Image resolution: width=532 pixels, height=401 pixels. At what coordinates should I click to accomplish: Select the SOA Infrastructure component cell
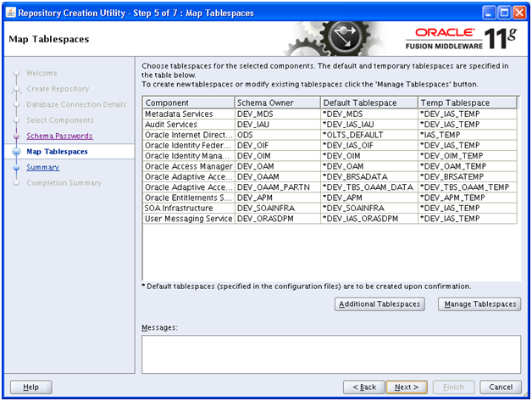click(189, 209)
